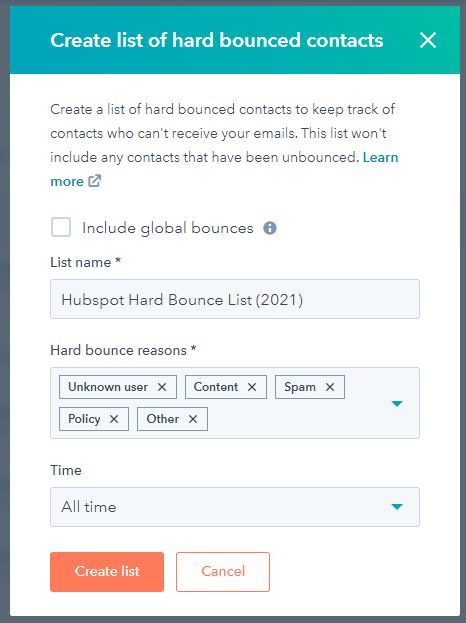Click the Include global bounces label text

click(x=168, y=228)
